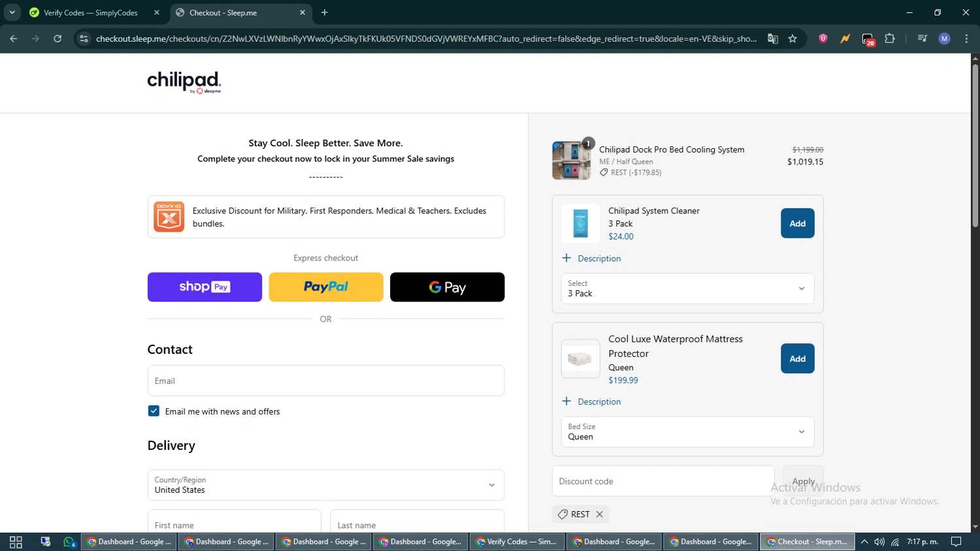Open the media control icon
The height and width of the screenshot is (551, 980).
[x=923, y=39]
